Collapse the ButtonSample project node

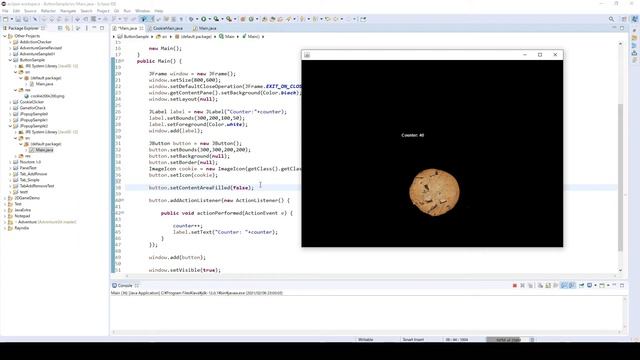point(10,60)
